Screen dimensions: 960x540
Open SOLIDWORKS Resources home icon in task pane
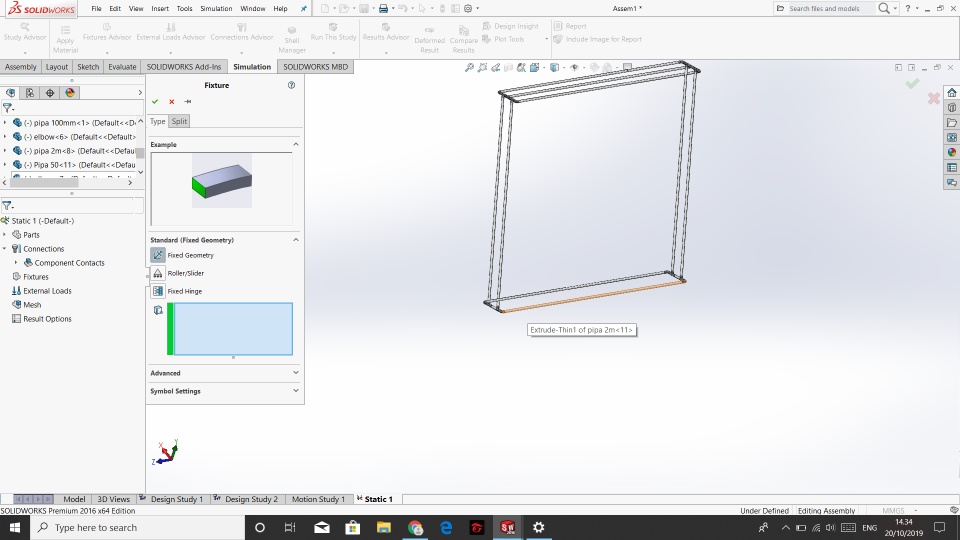(951, 92)
